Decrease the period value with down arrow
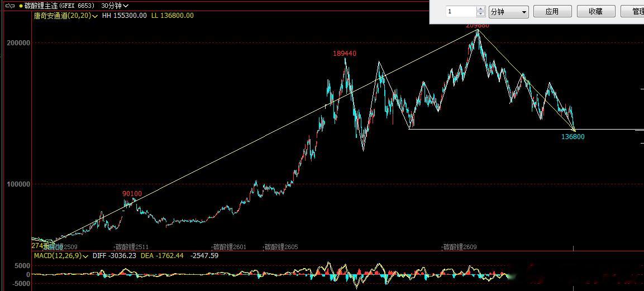 click(x=480, y=14)
